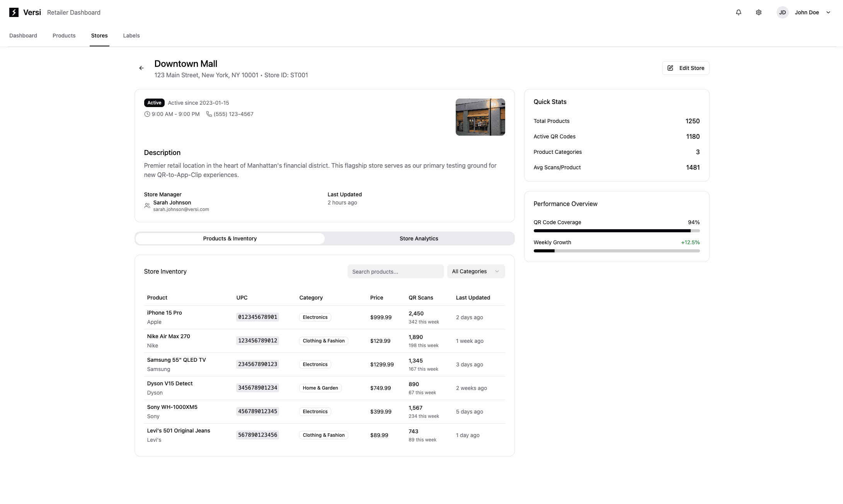Screen dimensions: 843x504
Task: Click the Versi logo icon
Action: click(14, 12)
